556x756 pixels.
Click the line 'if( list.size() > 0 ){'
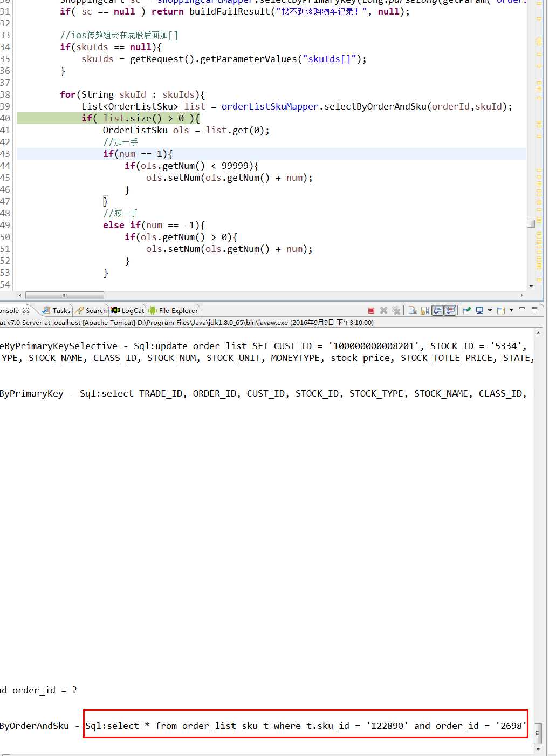141,118
